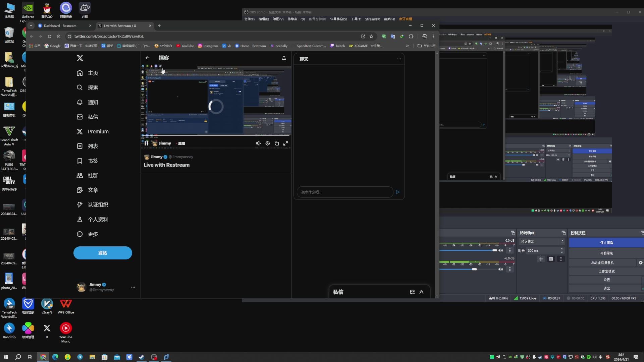
Task: Click the 说点什么吧 chat input field
Action: [344, 192]
